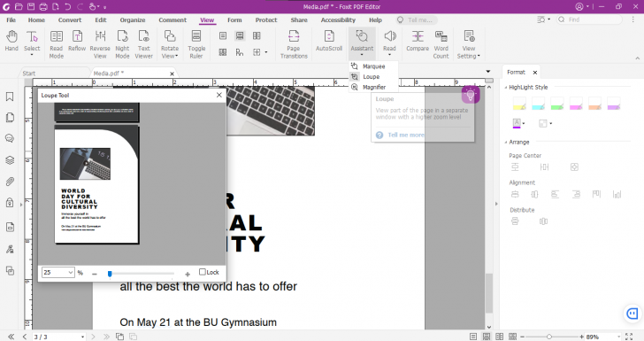Image resolution: width=644 pixels, height=341 pixels.
Task: Go to the first page
Action: pos(11,337)
